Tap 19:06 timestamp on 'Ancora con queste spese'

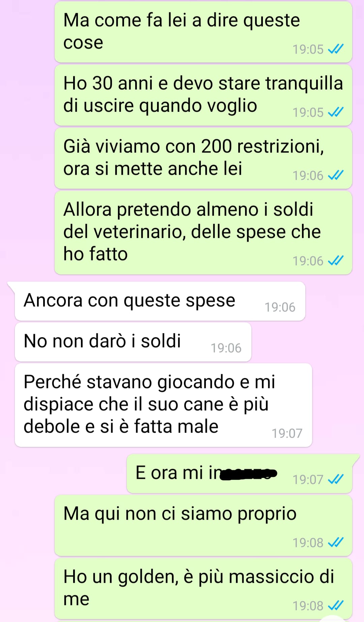[x=280, y=307]
